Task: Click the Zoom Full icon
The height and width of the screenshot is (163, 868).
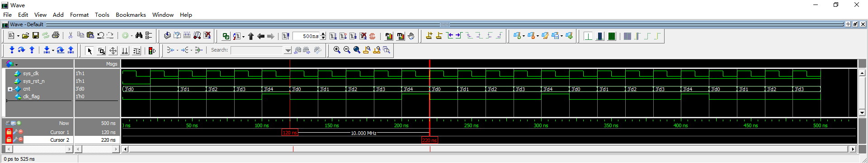Action: pyautogui.click(x=357, y=50)
